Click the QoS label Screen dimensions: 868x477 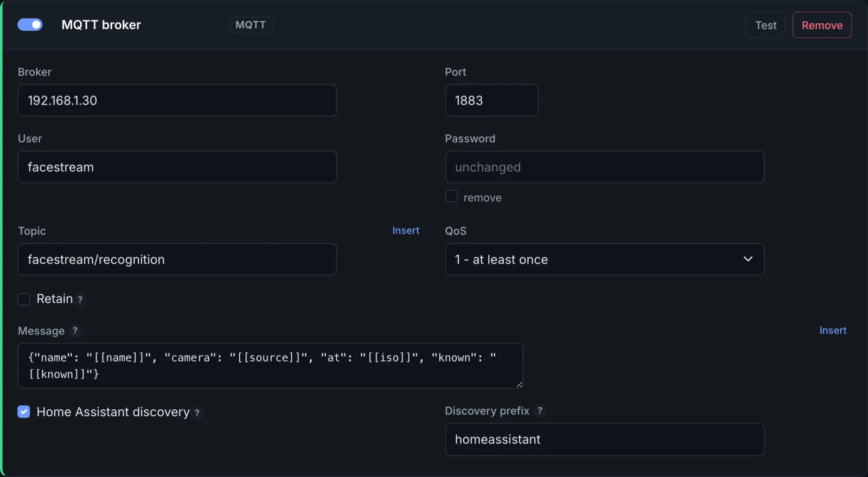tap(456, 231)
